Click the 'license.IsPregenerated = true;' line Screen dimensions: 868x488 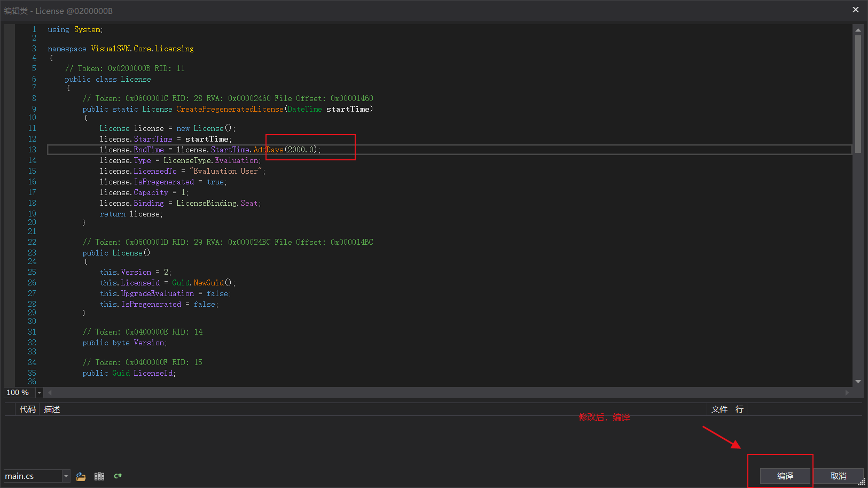click(x=163, y=182)
